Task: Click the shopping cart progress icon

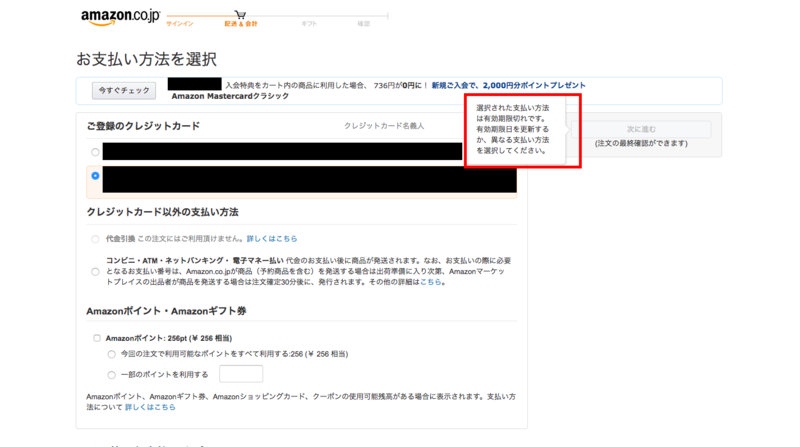Action: click(x=240, y=14)
